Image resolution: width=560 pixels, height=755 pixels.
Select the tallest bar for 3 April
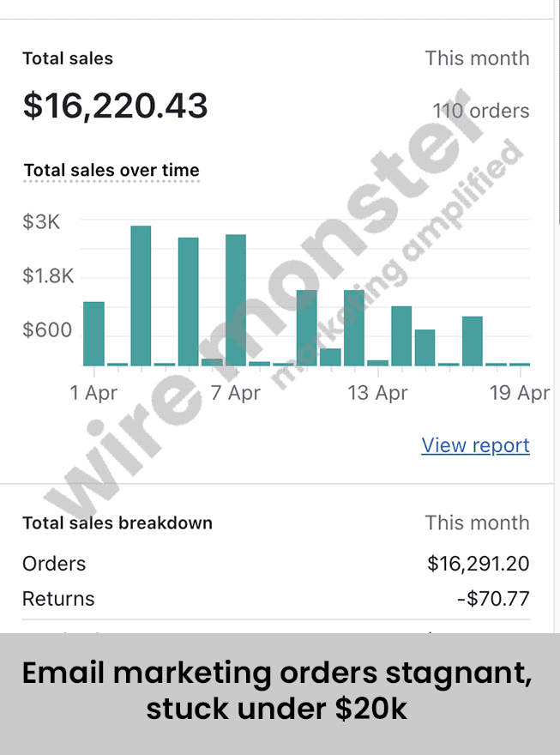point(141,296)
